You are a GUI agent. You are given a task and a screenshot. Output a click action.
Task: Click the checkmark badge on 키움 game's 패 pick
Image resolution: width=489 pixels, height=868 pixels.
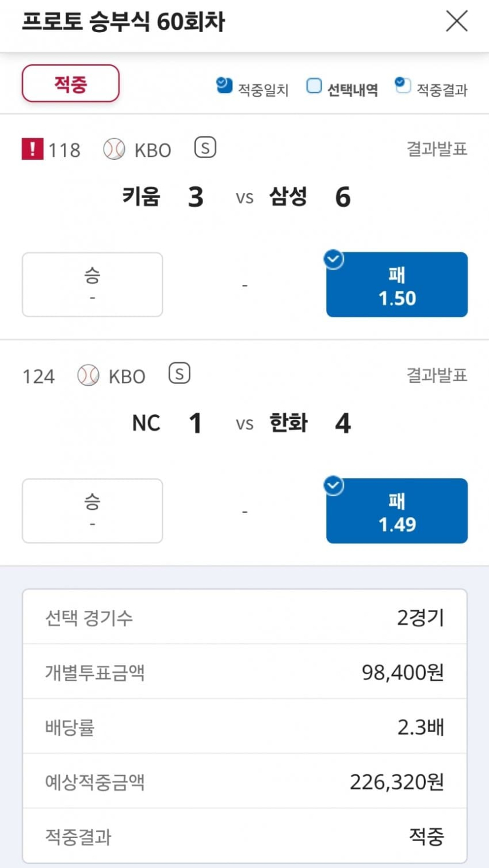(x=333, y=260)
